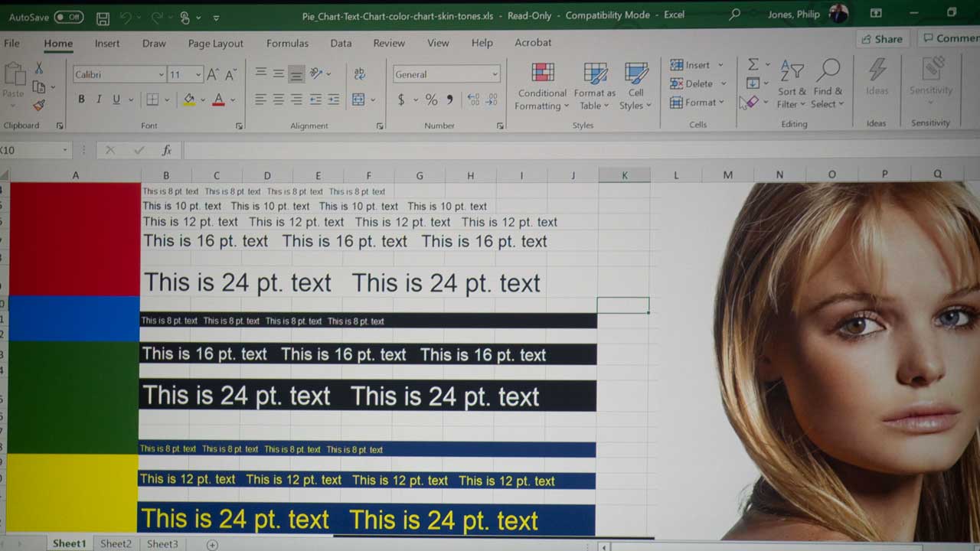This screenshot has width=980, height=551.
Task: Click the Increase Indent icon
Action: coord(333,99)
